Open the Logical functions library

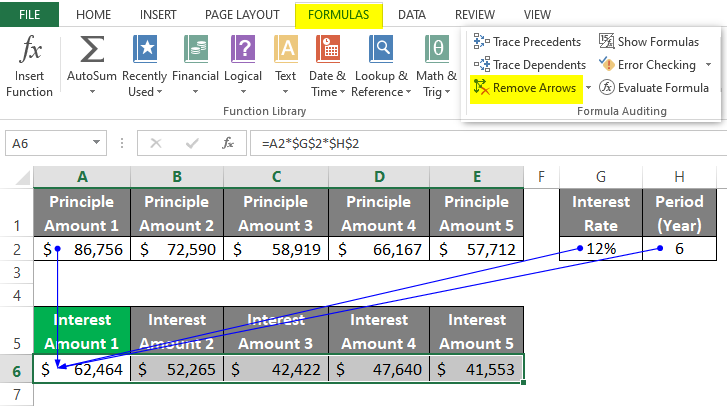point(243,49)
